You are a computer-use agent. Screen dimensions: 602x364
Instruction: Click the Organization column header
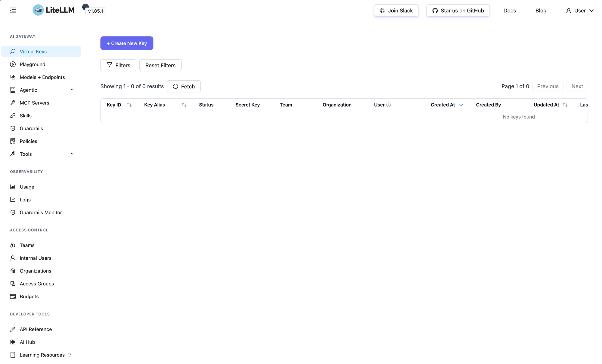pos(337,105)
